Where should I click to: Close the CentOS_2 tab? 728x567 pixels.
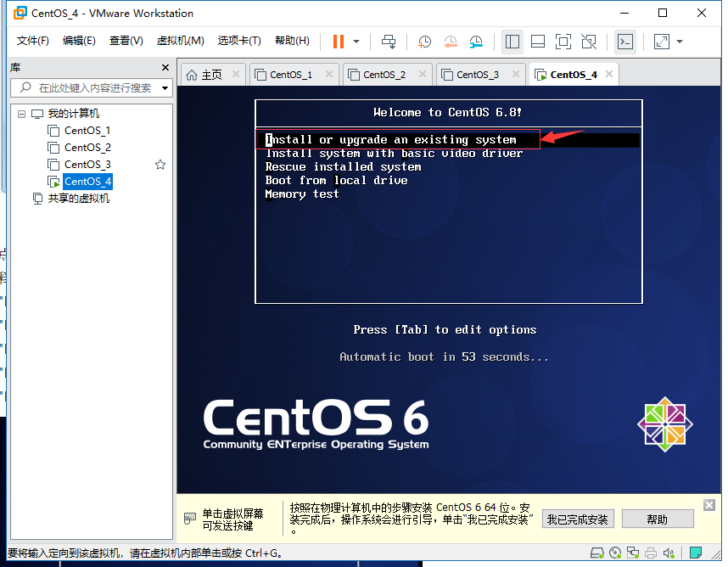423,75
